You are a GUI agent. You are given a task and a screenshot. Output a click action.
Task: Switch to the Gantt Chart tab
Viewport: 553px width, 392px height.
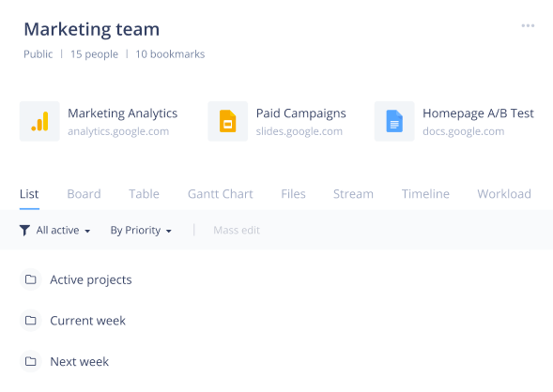coord(220,194)
